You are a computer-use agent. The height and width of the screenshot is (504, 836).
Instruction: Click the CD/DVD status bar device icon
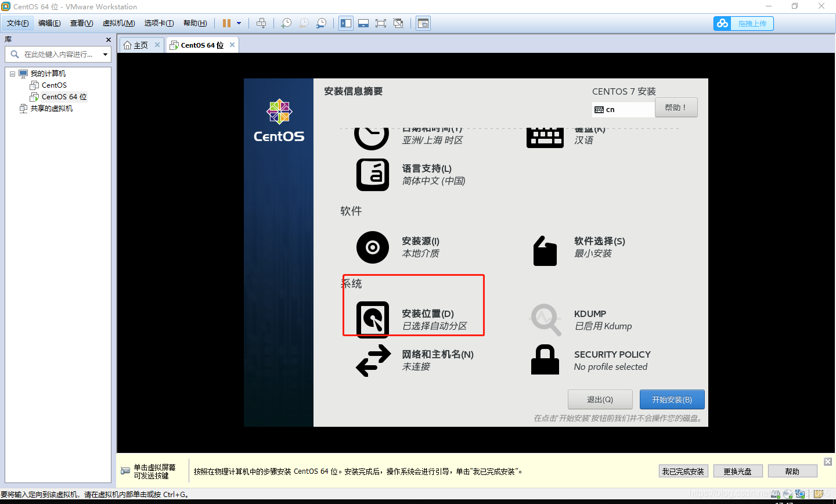tap(788, 494)
